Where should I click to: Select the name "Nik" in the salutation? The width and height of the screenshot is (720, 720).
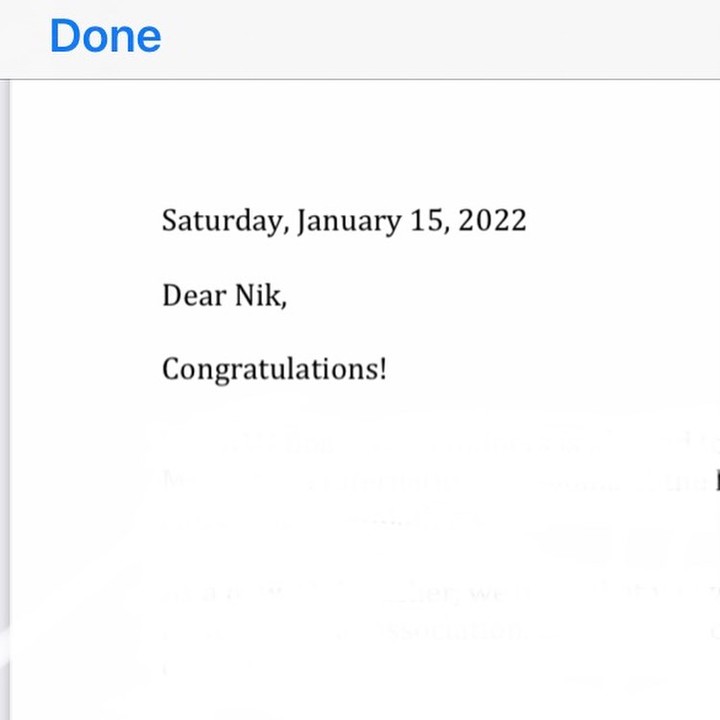(257, 295)
